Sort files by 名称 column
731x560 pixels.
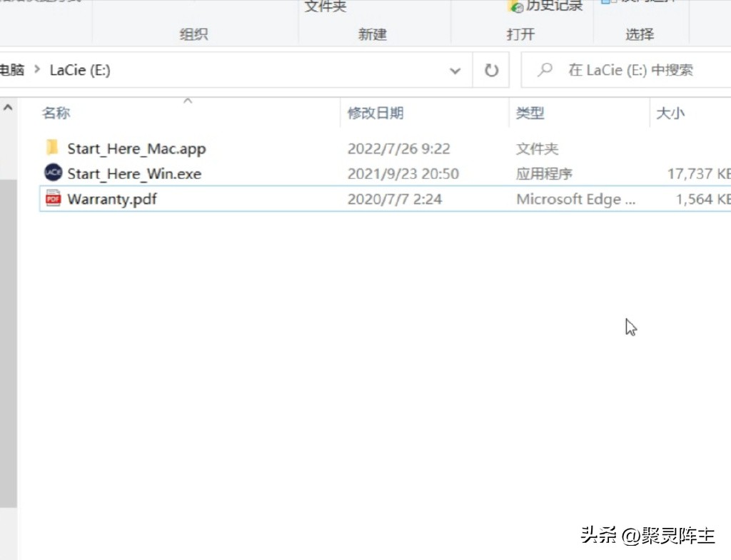56,113
